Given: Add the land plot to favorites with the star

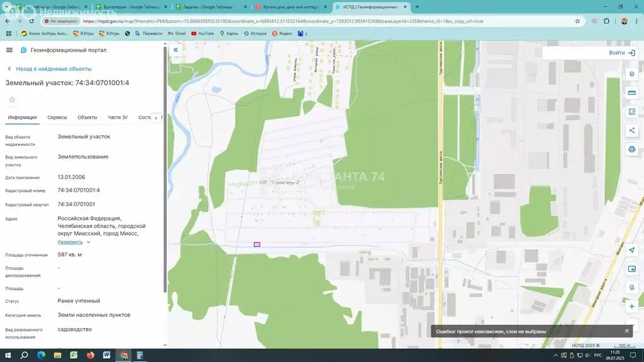Looking at the screenshot, I should (13, 100).
